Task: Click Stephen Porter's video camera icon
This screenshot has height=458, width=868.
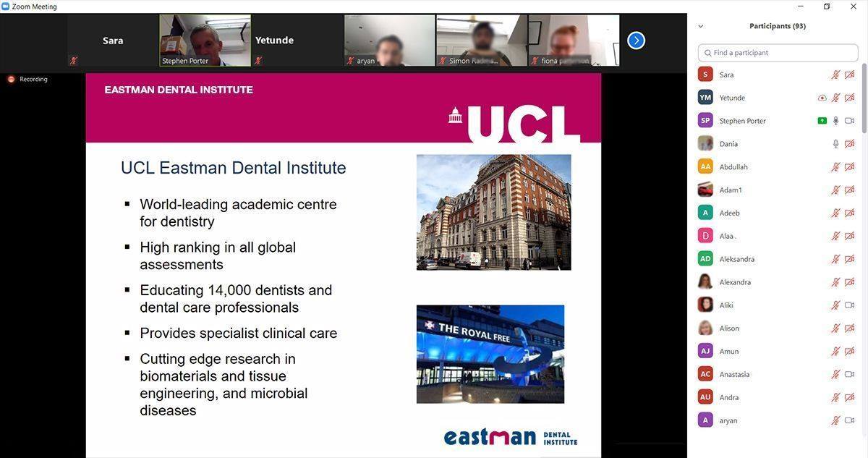Action: (850, 121)
